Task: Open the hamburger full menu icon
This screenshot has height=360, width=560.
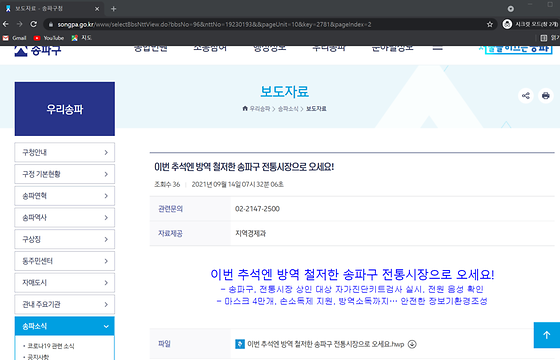Action: tap(438, 48)
